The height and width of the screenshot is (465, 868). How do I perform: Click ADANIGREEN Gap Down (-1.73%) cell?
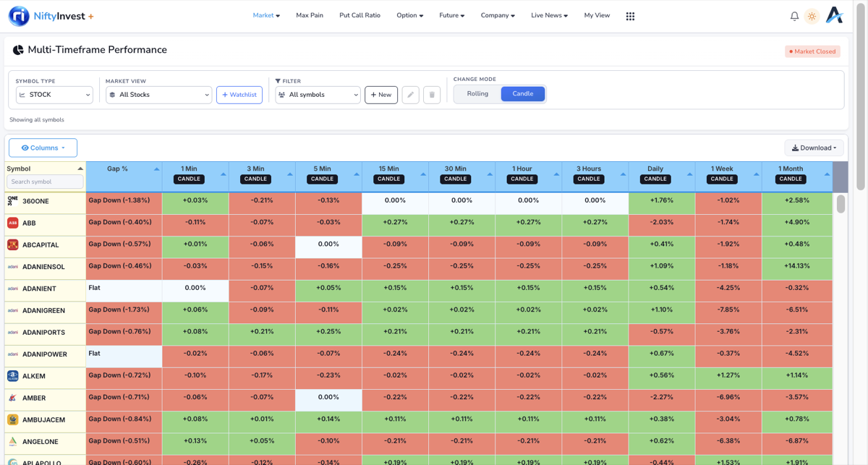[x=124, y=313]
